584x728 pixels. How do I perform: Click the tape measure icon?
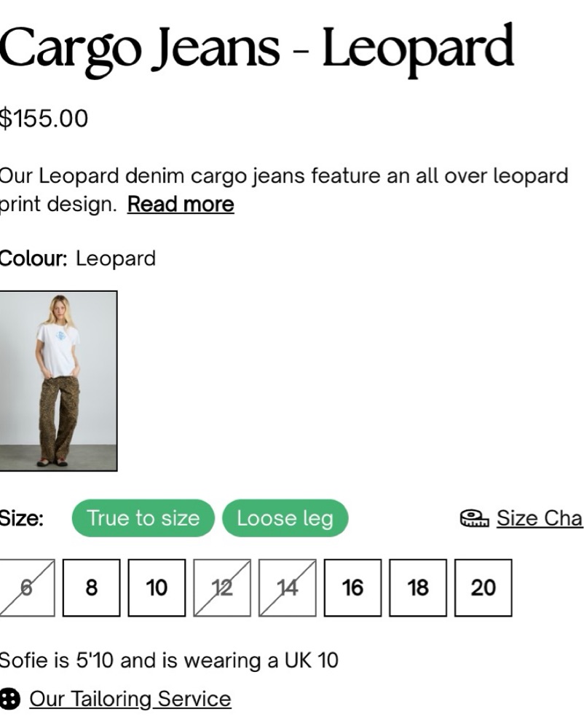(x=474, y=518)
